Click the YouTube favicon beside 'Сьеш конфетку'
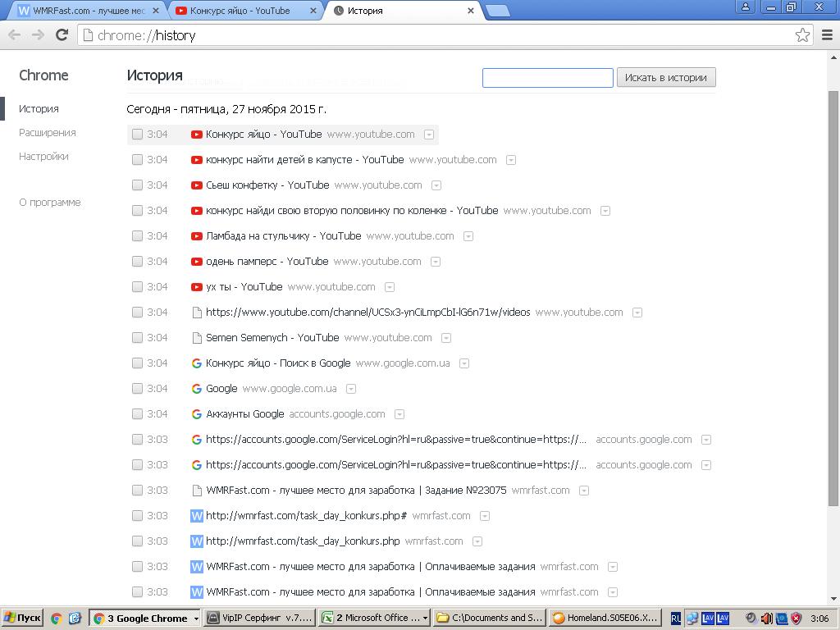The width and height of the screenshot is (840, 630). tap(197, 185)
